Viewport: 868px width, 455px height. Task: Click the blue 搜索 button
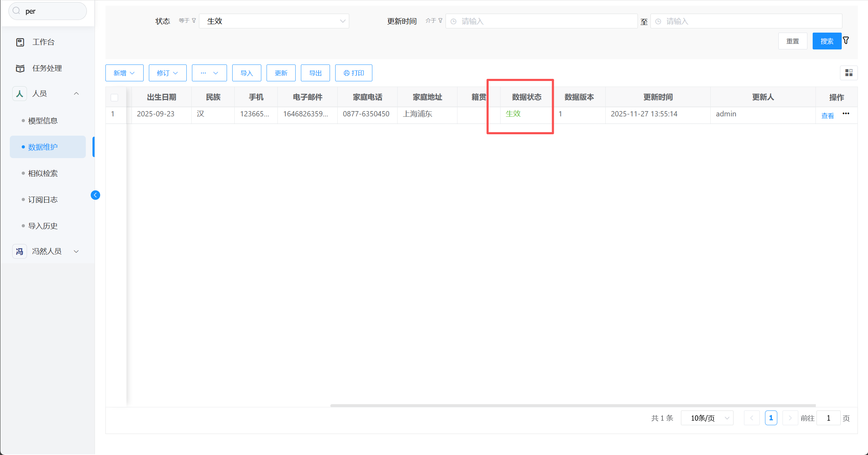coord(827,41)
